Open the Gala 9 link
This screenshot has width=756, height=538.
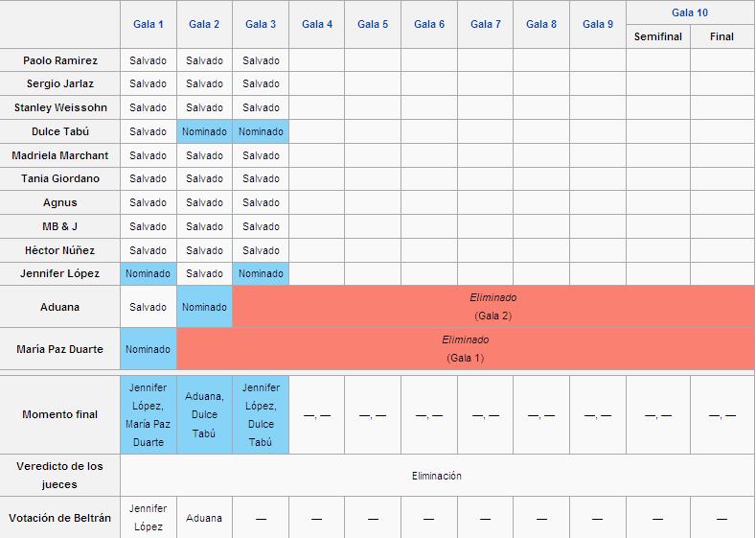pyautogui.click(x=598, y=24)
